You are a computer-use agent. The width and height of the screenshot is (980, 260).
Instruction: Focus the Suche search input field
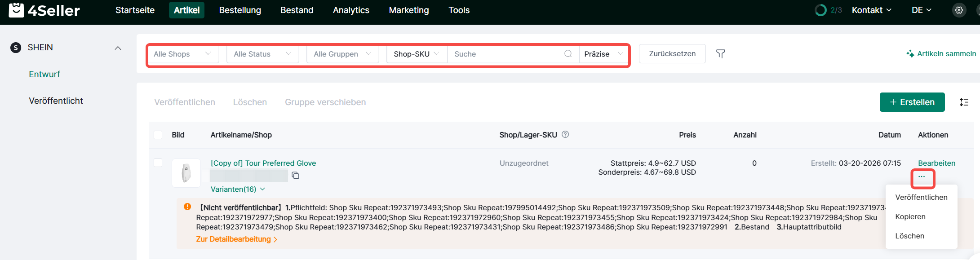click(506, 54)
